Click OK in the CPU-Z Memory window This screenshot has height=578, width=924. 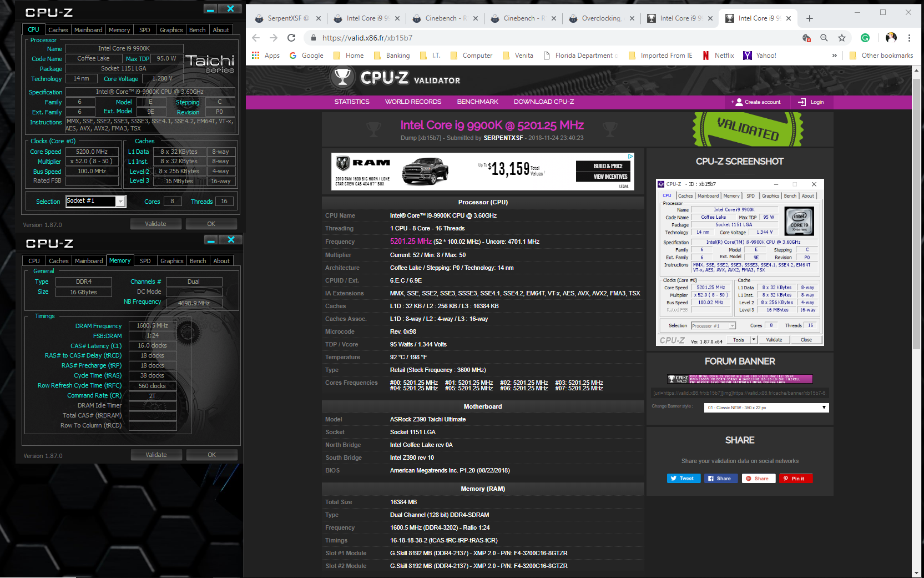point(212,455)
